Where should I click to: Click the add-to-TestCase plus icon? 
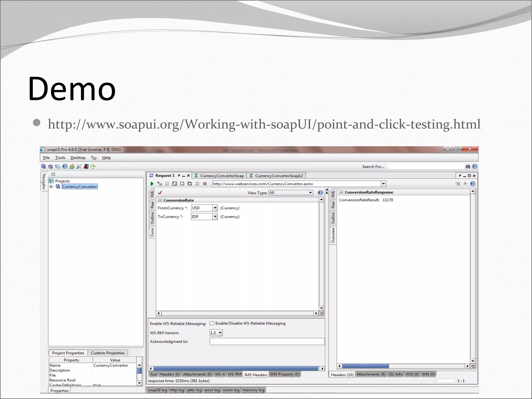coord(159,184)
